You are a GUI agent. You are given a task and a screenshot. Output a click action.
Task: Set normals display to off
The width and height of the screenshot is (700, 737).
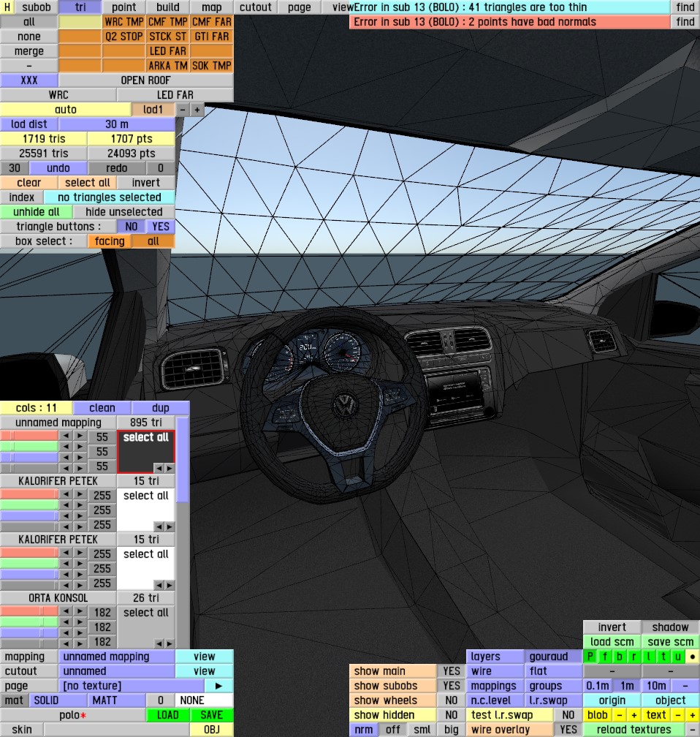click(393, 730)
